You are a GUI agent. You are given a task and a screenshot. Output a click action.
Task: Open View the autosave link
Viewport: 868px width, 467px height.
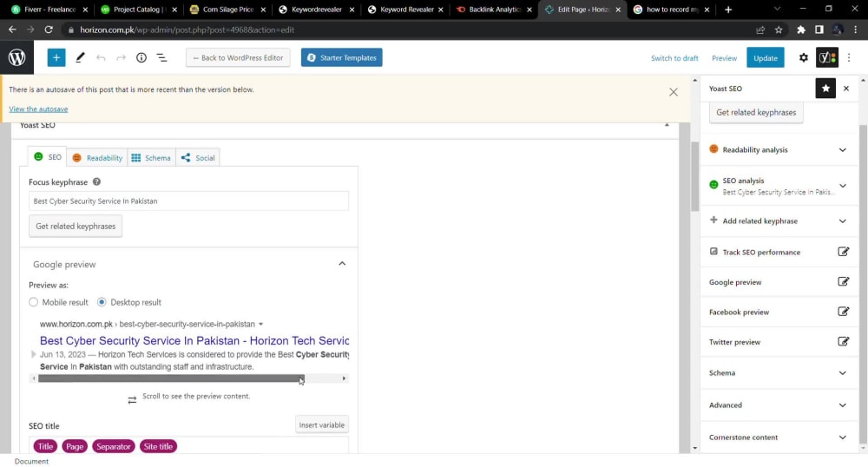coord(38,109)
